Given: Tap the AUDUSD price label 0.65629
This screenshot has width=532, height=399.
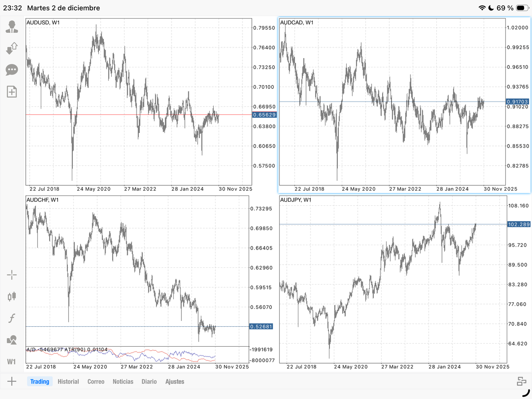Looking at the screenshot, I should (x=264, y=115).
